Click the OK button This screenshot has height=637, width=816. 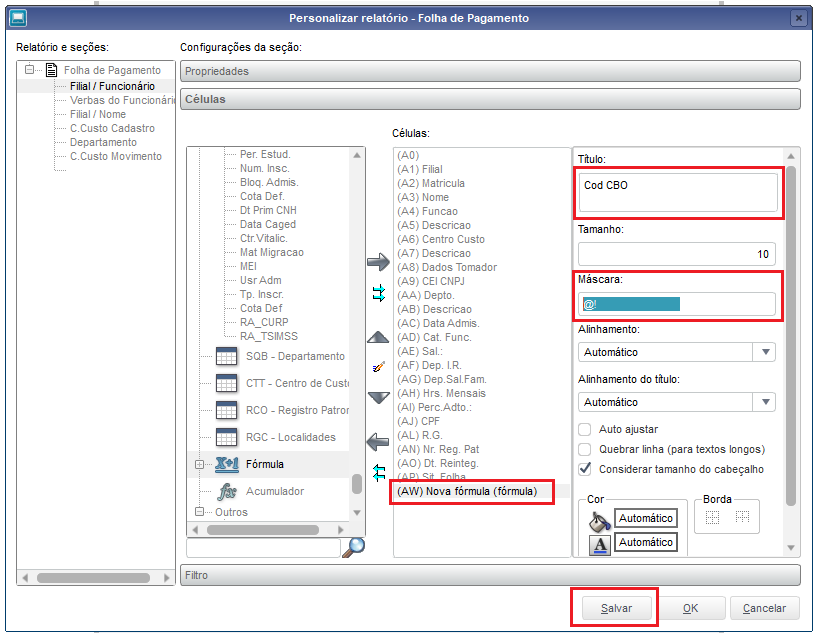(x=691, y=608)
